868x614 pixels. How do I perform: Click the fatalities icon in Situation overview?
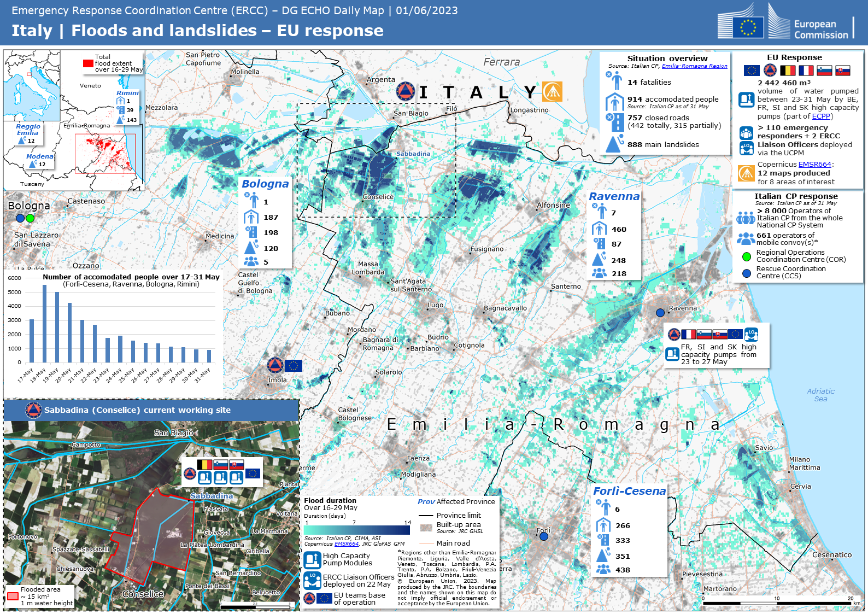(x=614, y=81)
